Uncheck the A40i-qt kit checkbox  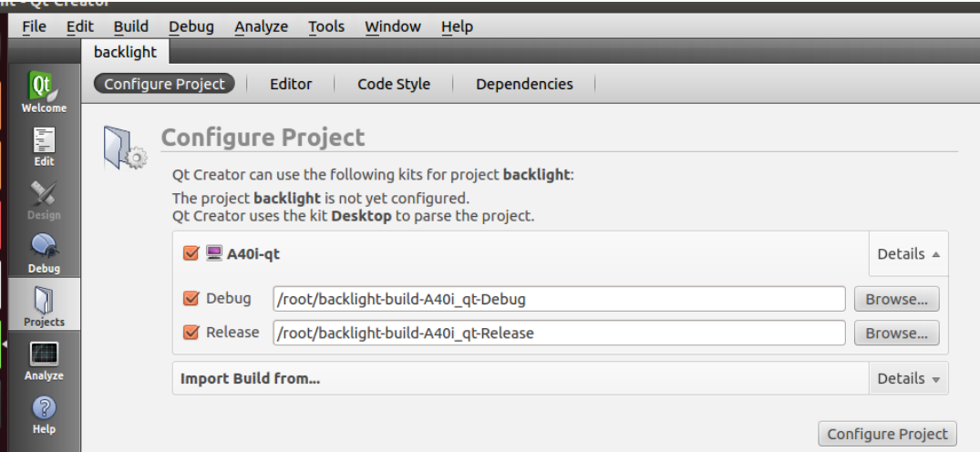tap(191, 253)
